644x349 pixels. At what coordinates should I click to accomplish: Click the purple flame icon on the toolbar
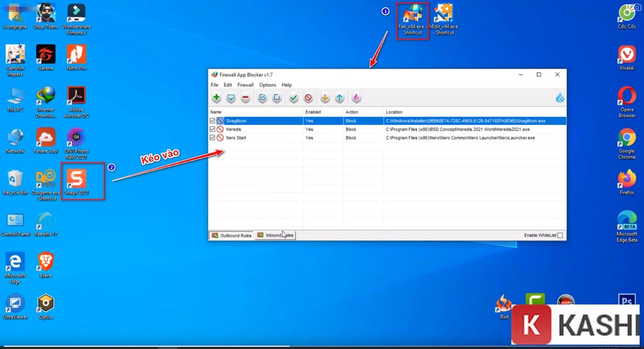(356, 98)
